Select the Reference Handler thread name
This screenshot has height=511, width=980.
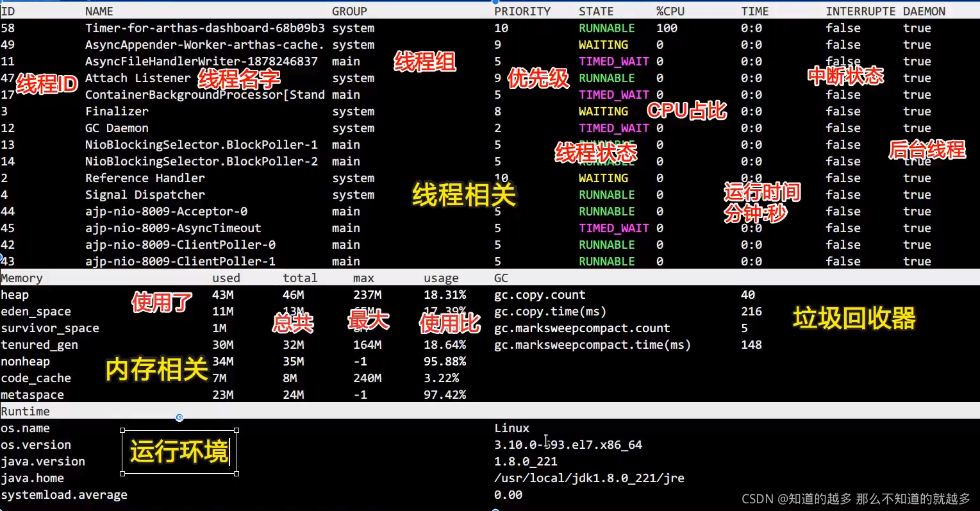point(145,178)
